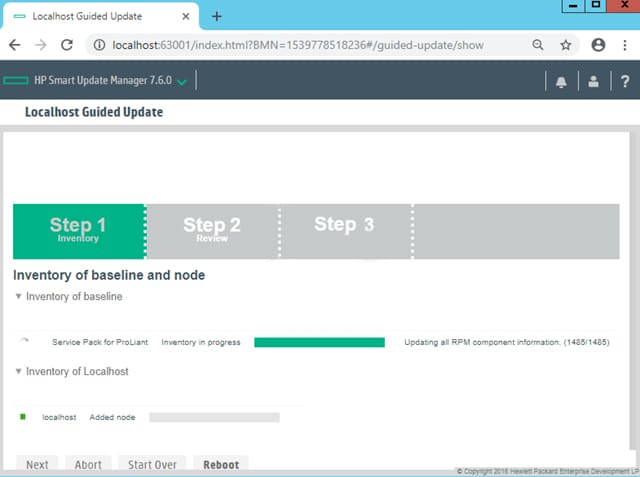
Task: Open a new browser tab
Action: pos(217,16)
